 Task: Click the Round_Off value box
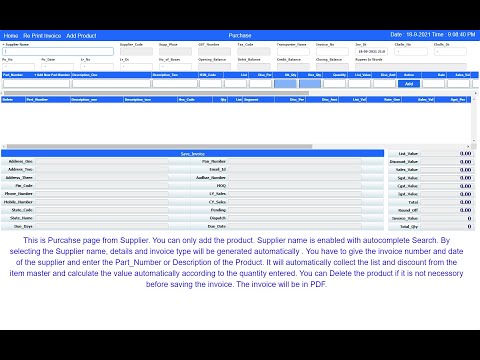tap(447, 210)
